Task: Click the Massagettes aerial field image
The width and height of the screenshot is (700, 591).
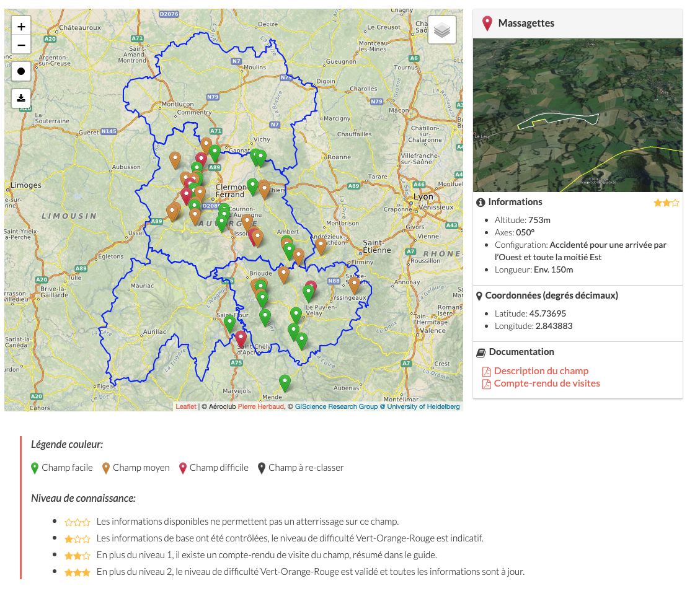Action: point(577,115)
